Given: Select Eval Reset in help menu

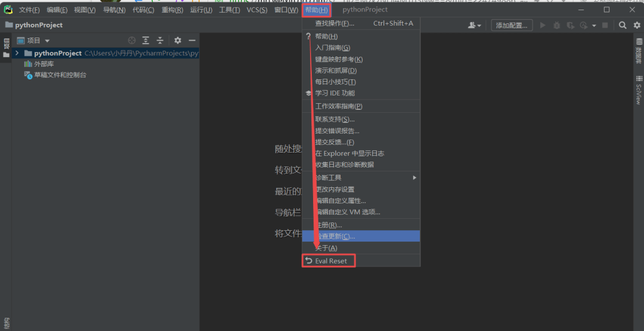Looking at the screenshot, I should [x=330, y=261].
